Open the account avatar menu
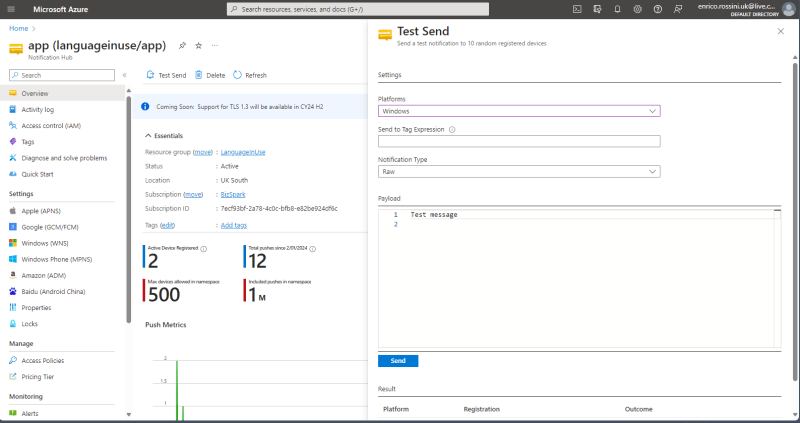The width and height of the screenshot is (800, 423). coord(788,9)
